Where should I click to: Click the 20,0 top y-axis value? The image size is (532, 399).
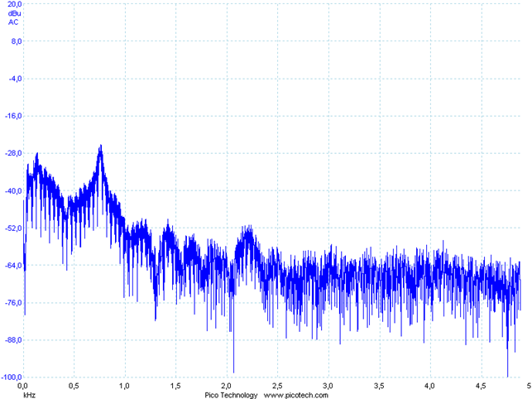coord(15,4)
